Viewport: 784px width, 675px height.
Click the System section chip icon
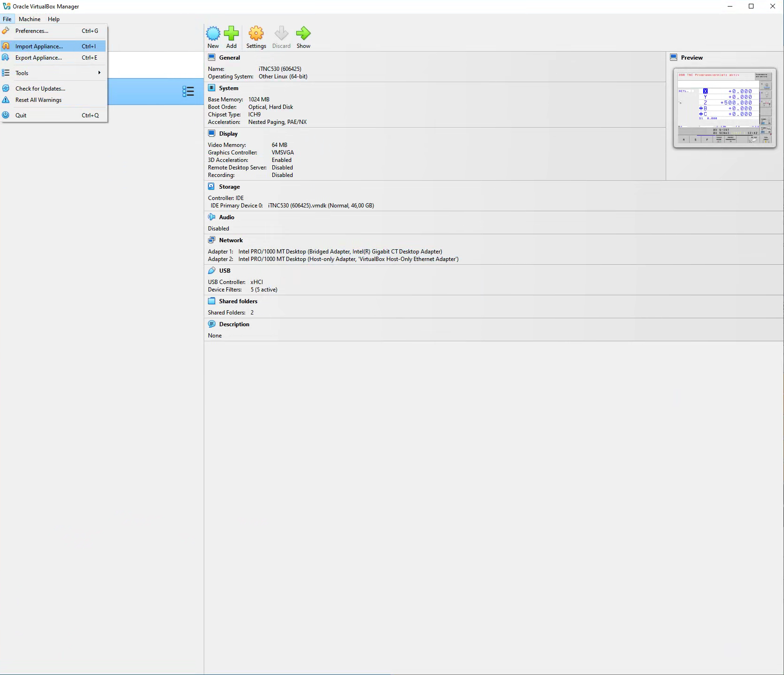click(212, 88)
